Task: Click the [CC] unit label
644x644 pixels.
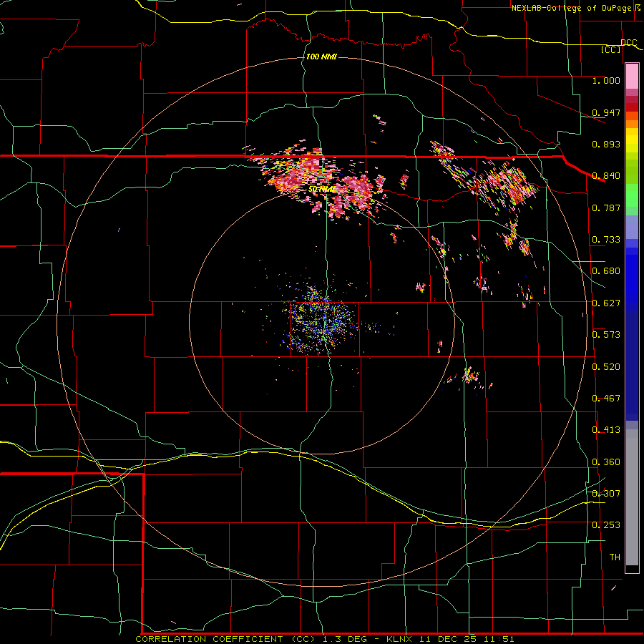Action: tap(611, 49)
